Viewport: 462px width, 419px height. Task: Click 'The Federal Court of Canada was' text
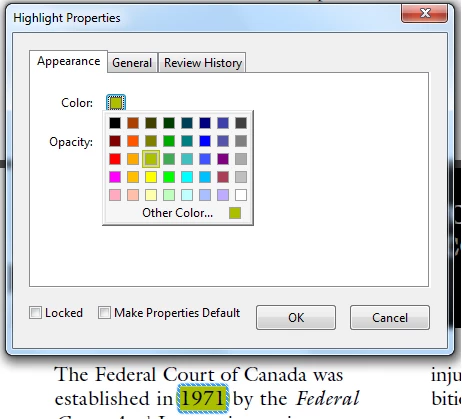tap(199, 374)
